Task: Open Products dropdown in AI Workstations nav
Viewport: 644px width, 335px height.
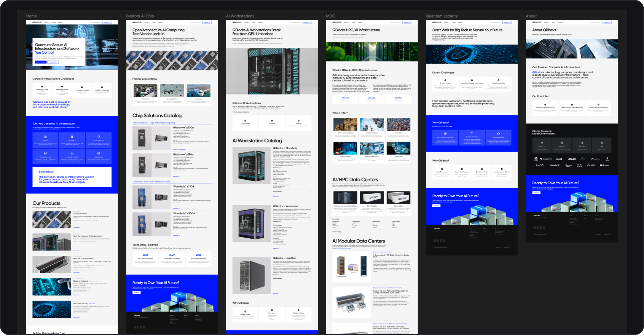Action: pyautogui.click(x=247, y=22)
